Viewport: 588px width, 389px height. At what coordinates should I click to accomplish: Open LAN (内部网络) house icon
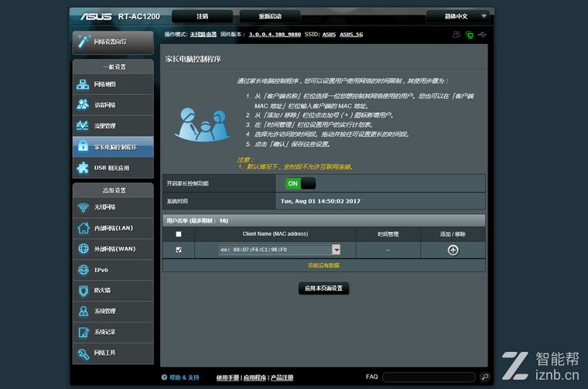click(84, 228)
